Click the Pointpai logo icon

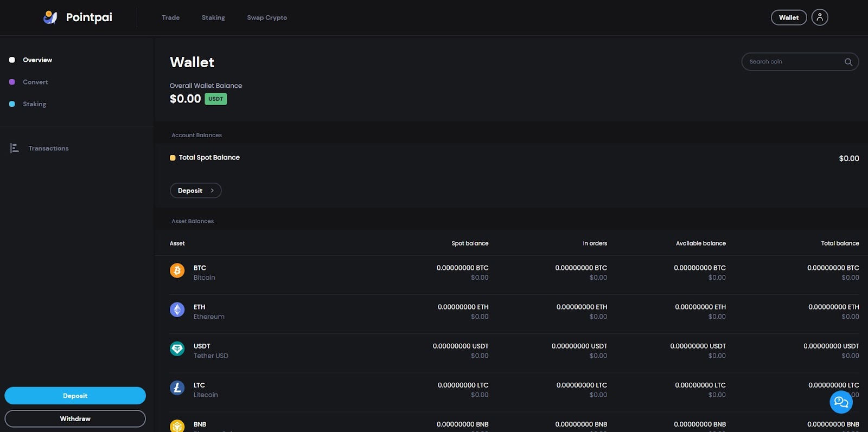50,17
